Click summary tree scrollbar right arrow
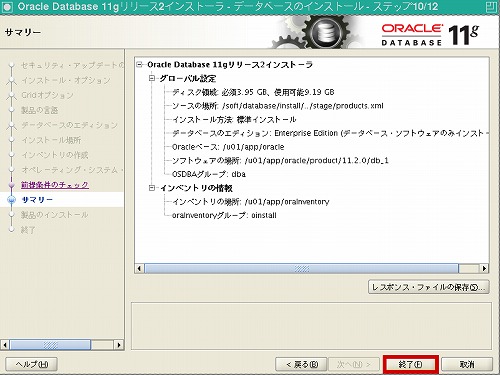Viewport: 500px width, 375px height. pyautogui.click(x=484, y=268)
